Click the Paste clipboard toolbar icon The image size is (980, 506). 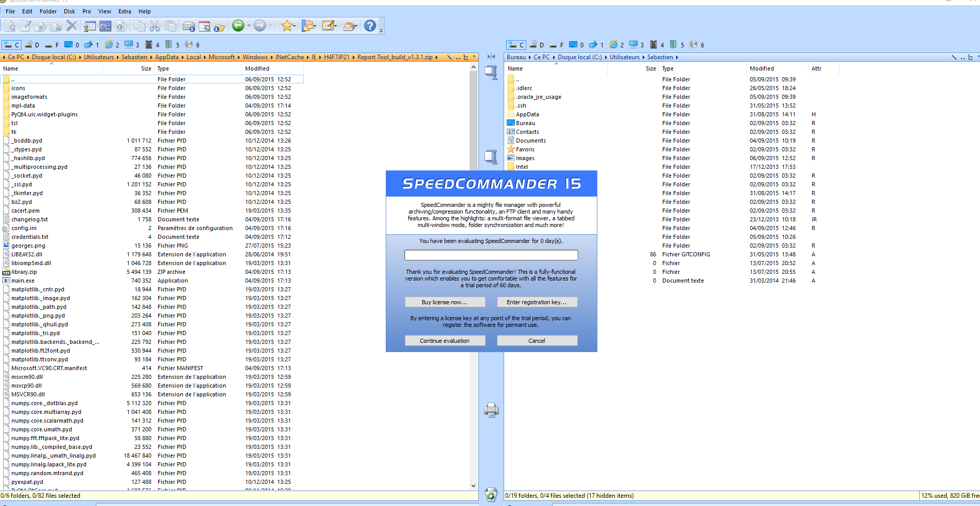pos(170,26)
